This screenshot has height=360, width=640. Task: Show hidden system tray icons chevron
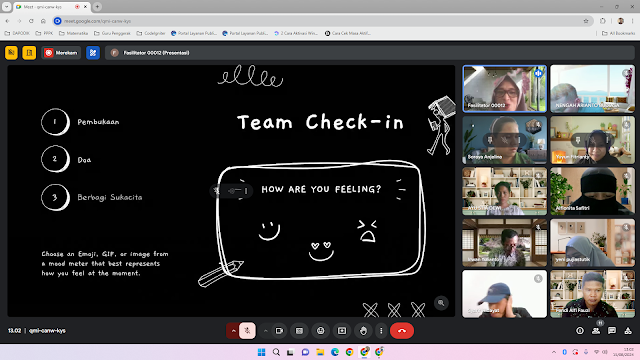[x=553, y=352]
